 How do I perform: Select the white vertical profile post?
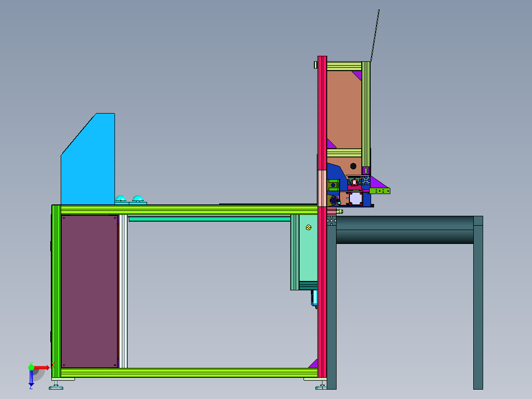coord(123,291)
